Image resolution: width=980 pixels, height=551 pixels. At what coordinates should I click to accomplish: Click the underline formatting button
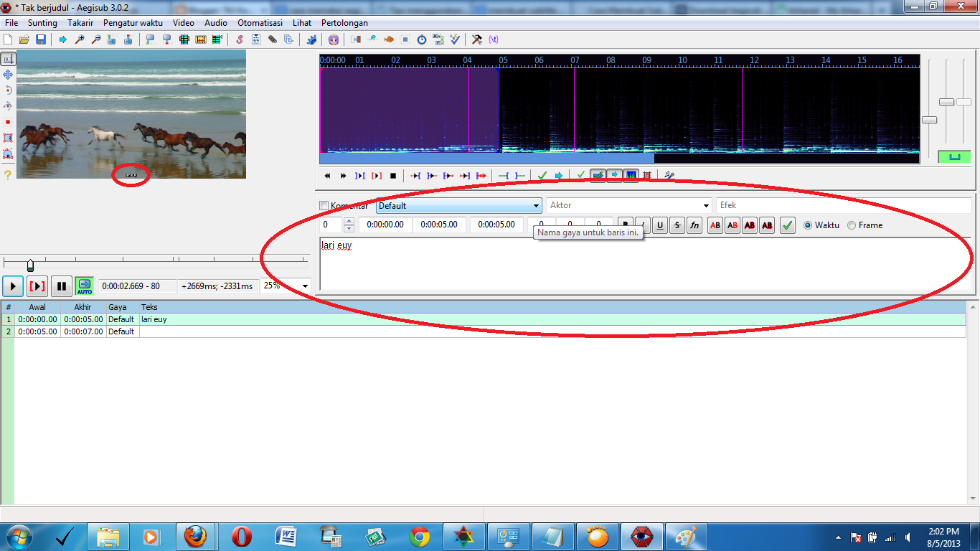pos(659,225)
